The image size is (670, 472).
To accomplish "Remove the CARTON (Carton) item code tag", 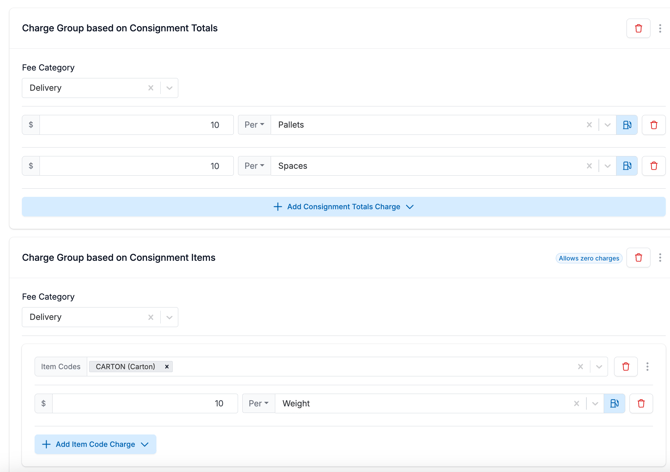I will pyautogui.click(x=167, y=367).
